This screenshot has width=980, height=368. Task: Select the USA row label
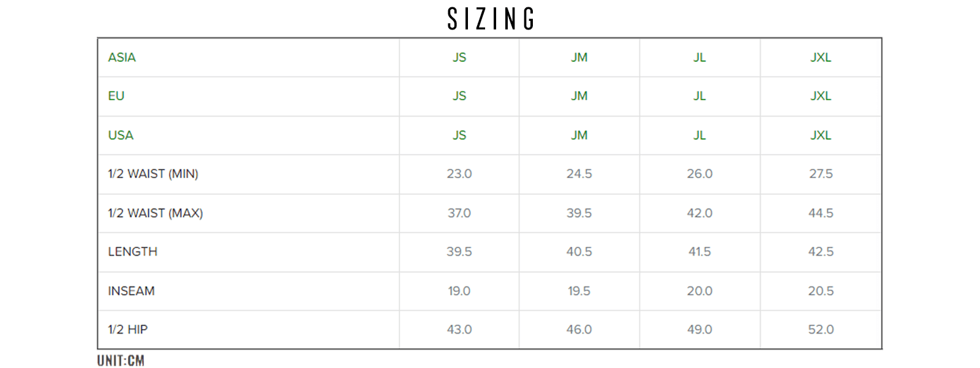tap(121, 136)
